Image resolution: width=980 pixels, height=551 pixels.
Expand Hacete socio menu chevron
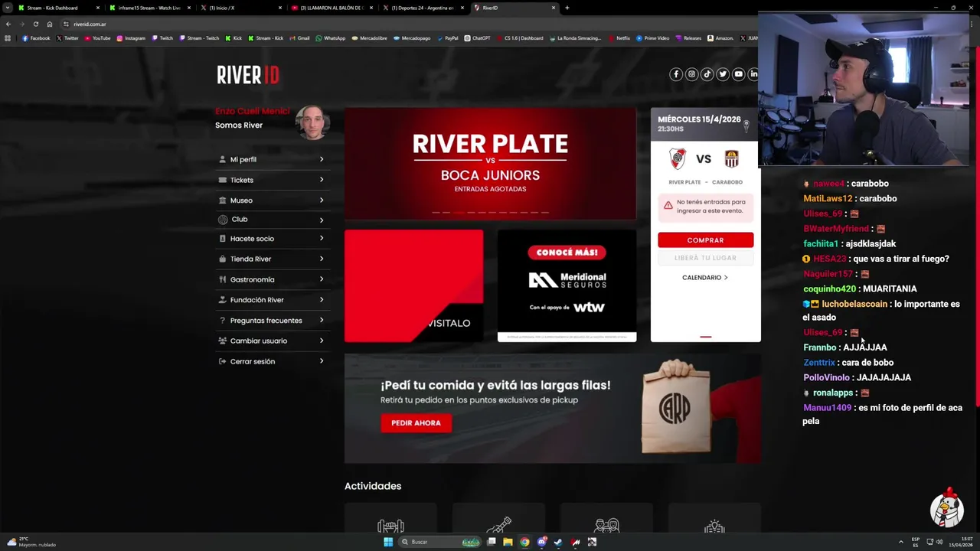pos(322,239)
